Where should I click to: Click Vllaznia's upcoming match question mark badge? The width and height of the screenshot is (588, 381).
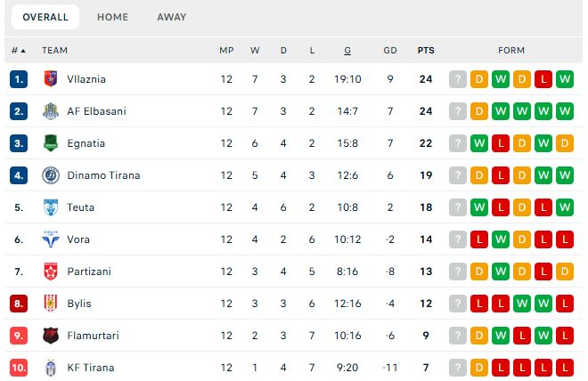pos(458,79)
